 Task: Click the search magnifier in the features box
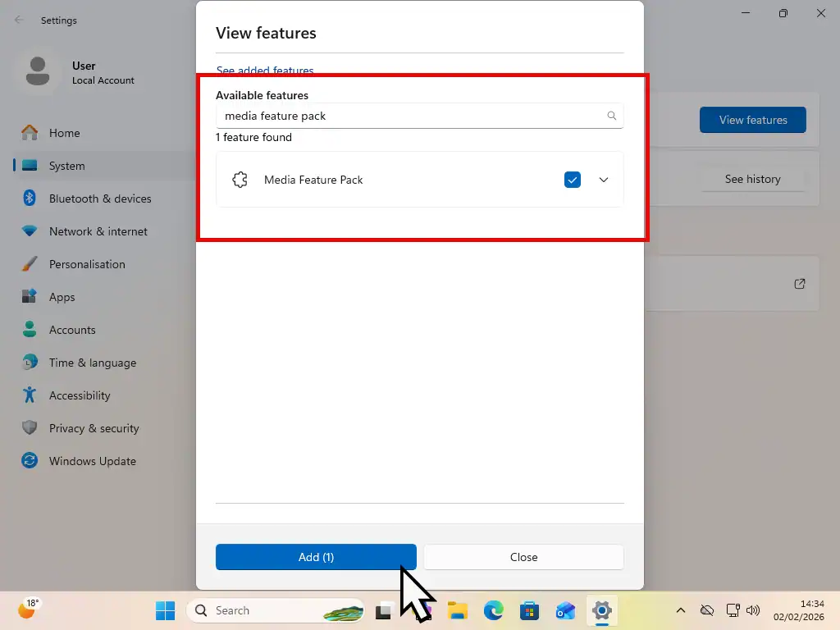611,116
